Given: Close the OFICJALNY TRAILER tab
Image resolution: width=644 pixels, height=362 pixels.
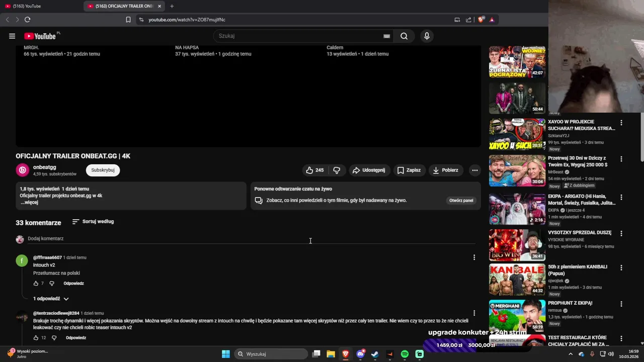Looking at the screenshot, I should tap(159, 6).
